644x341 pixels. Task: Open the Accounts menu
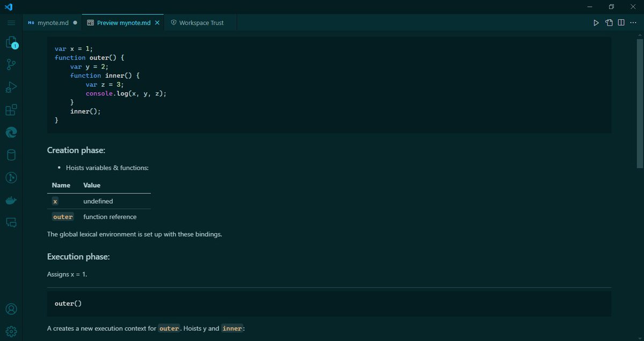[x=11, y=309]
